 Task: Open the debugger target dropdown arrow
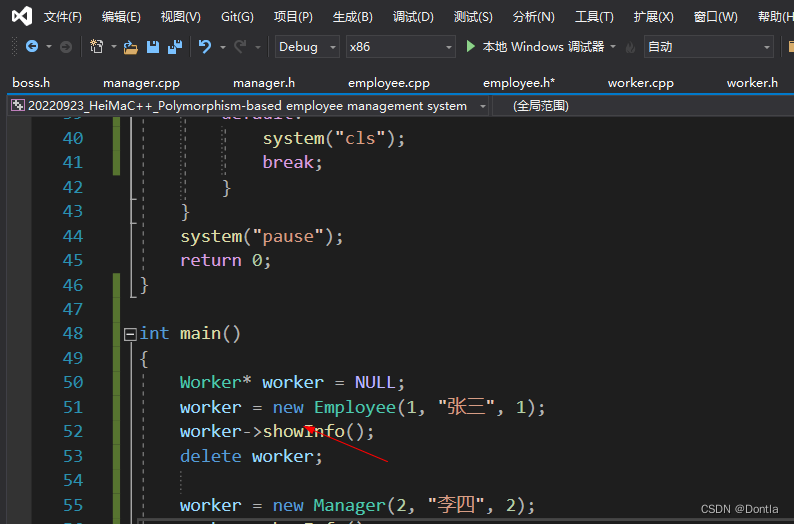click(613, 47)
